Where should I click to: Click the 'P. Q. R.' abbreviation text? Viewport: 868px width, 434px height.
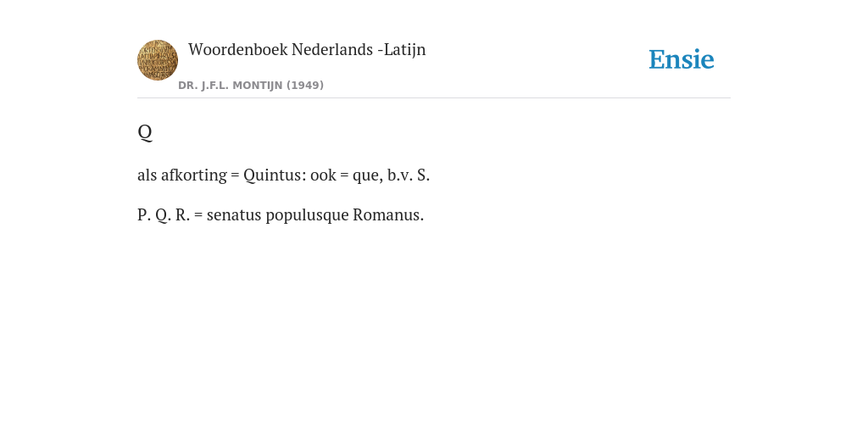(x=164, y=214)
